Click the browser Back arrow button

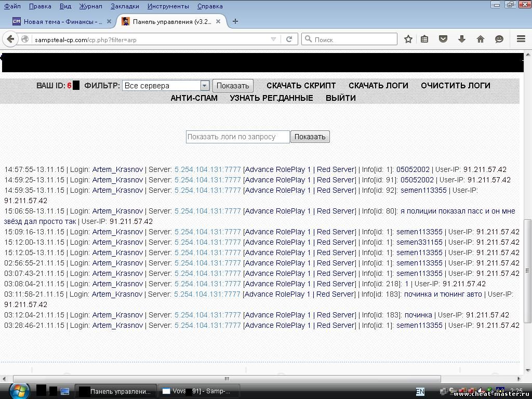(x=10, y=39)
